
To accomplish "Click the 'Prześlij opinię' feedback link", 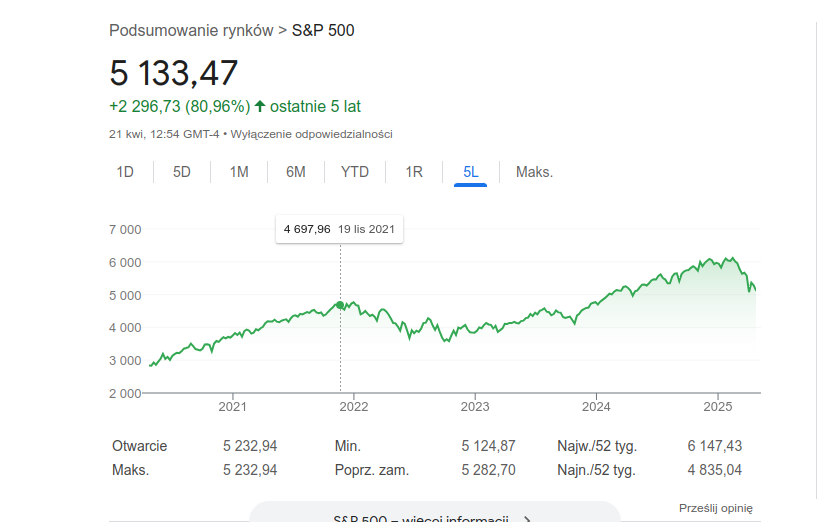I will pyautogui.click(x=716, y=508).
